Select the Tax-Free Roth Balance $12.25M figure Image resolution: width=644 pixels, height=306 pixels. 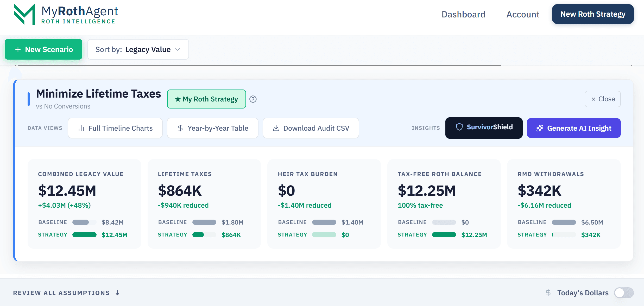427,191
